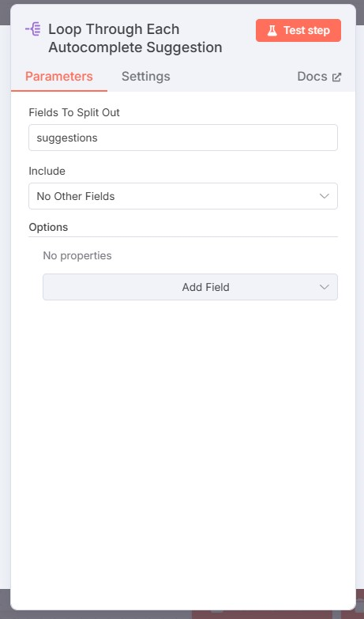Open the Add Field options dropdown

(x=190, y=287)
